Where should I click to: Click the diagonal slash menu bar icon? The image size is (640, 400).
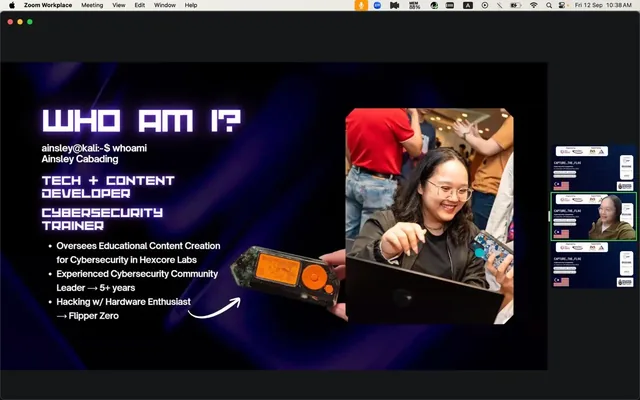[500, 5]
